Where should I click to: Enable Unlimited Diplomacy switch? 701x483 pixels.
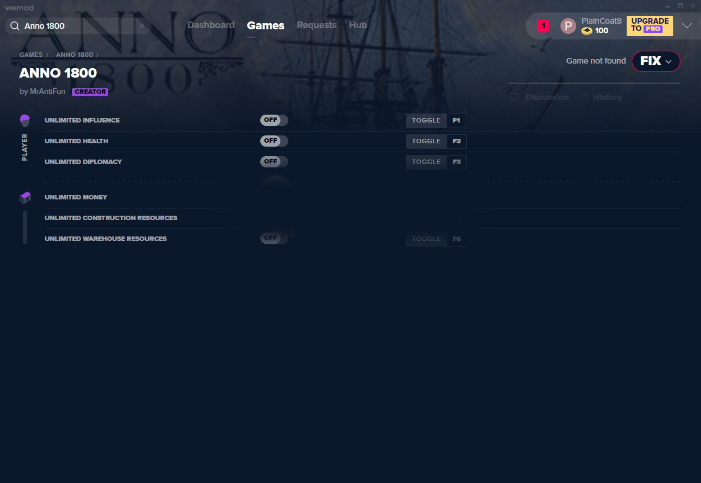click(x=274, y=161)
